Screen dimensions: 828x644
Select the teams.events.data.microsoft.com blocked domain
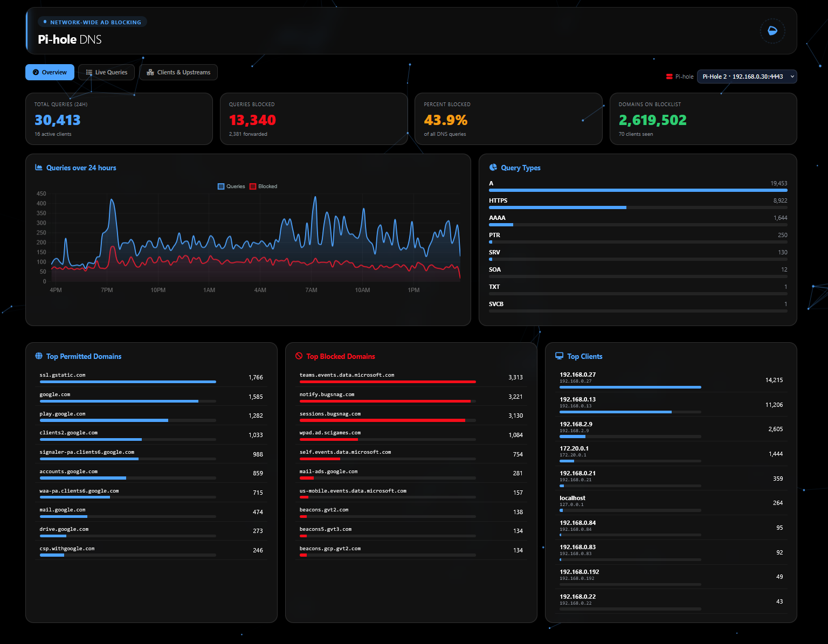(x=411, y=377)
